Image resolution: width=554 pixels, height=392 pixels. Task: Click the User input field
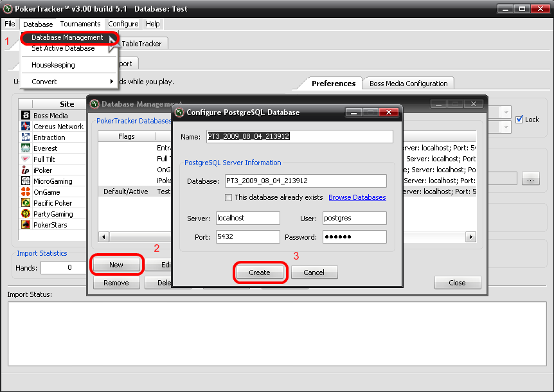click(355, 218)
